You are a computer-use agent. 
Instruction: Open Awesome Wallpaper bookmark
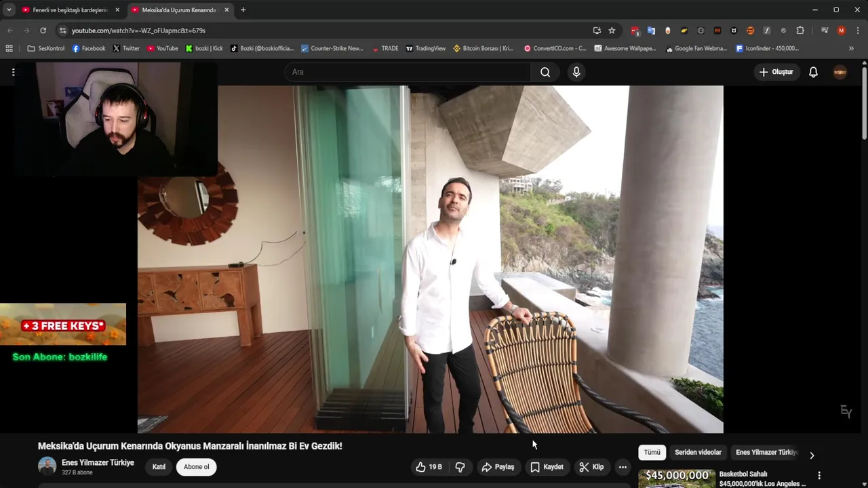625,48
